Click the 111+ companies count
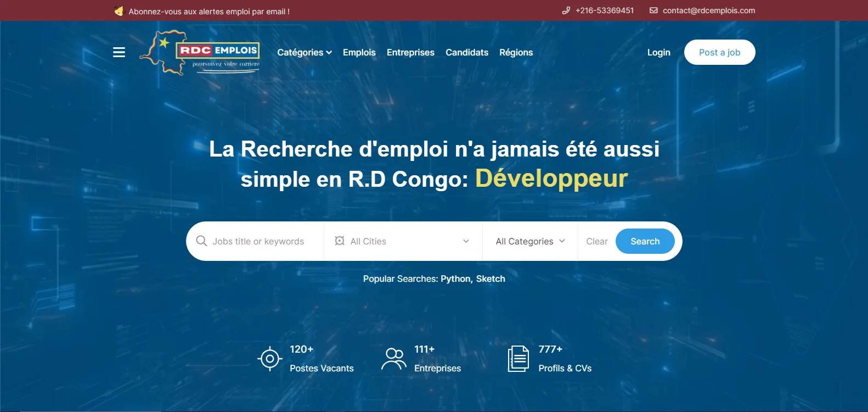This screenshot has height=412, width=868. tap(425, 349)
